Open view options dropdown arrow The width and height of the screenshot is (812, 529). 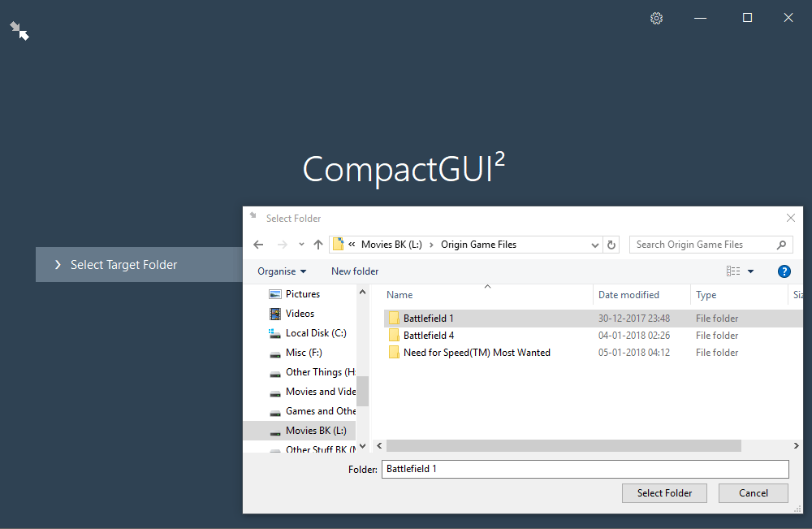(x=750, y=271)
